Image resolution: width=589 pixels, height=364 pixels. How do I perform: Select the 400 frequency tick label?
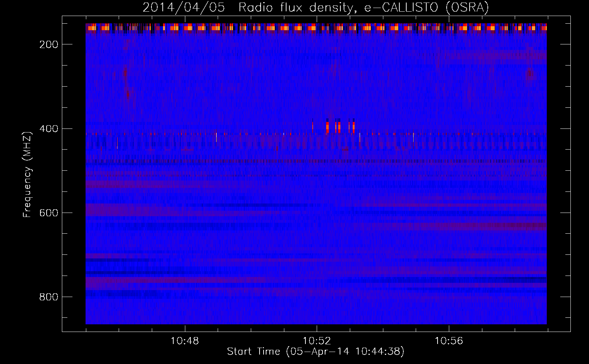click(49, 129)
